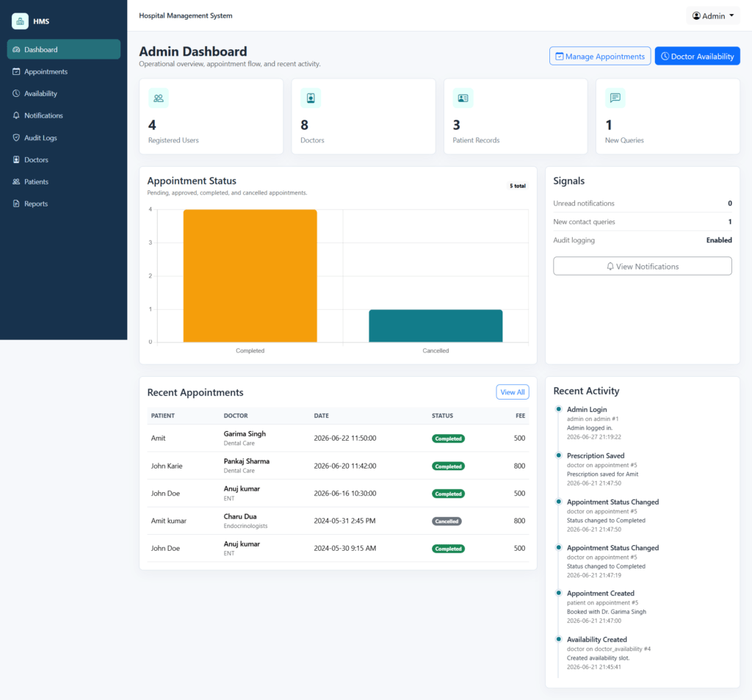Click the Availability clock icon in sidebar
Image resolution: width=752 pixels, height=700 pixels.
click(x=16, y=93)
